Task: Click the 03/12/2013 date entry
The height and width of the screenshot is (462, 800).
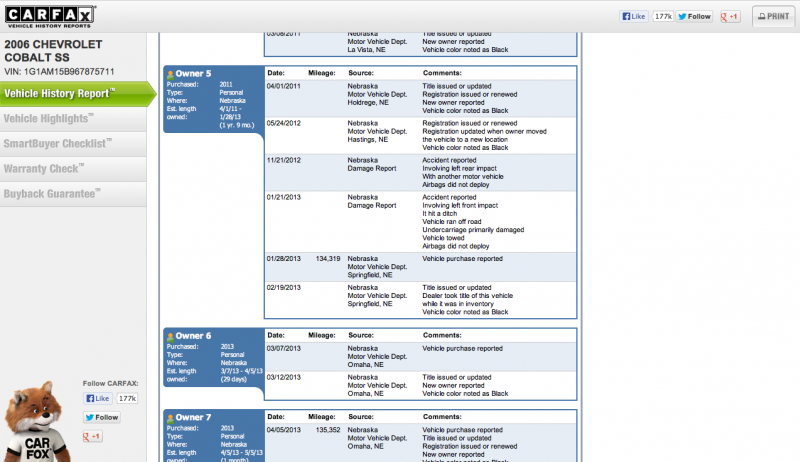Action: pos(284,377)
